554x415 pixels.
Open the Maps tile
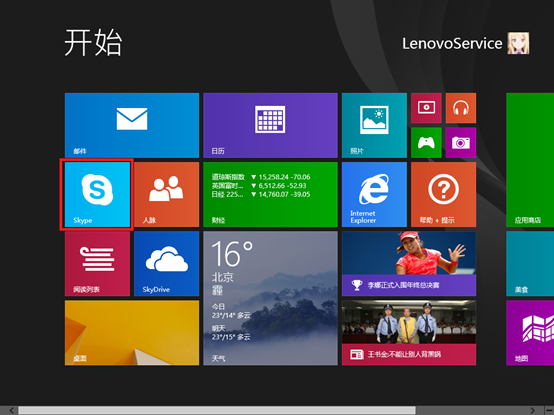click(530, 333)
